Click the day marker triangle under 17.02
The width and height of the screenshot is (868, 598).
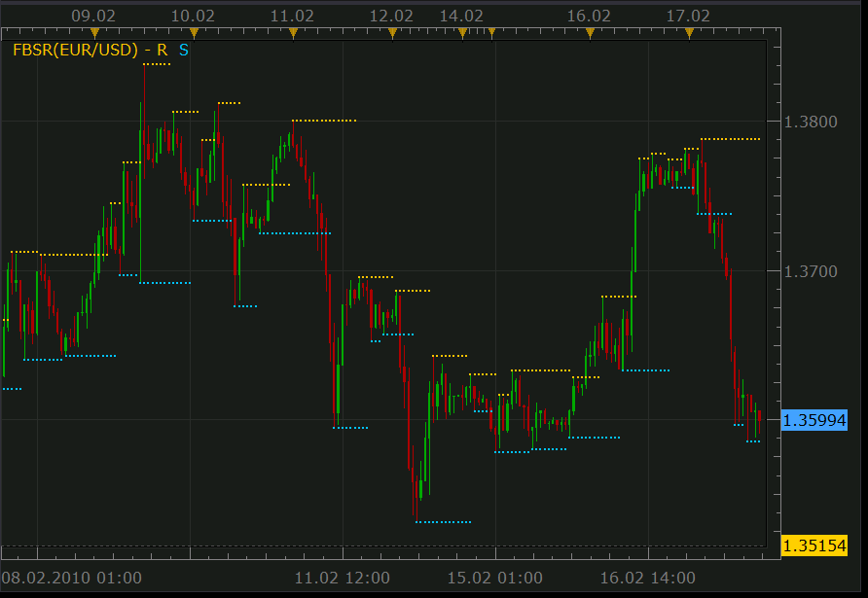tap(689, 33)
